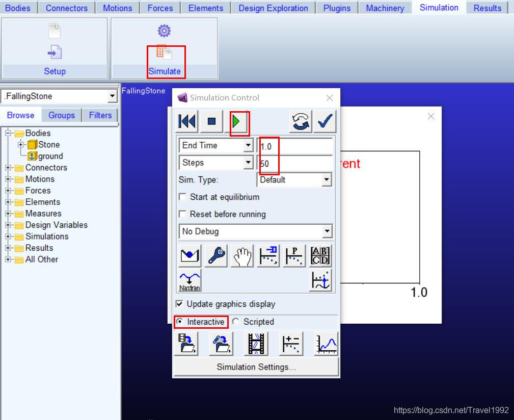Click the animation filmstrip icon
This screenshot has height=420, width=514.
pyautogui.click(x=256, y=344)
